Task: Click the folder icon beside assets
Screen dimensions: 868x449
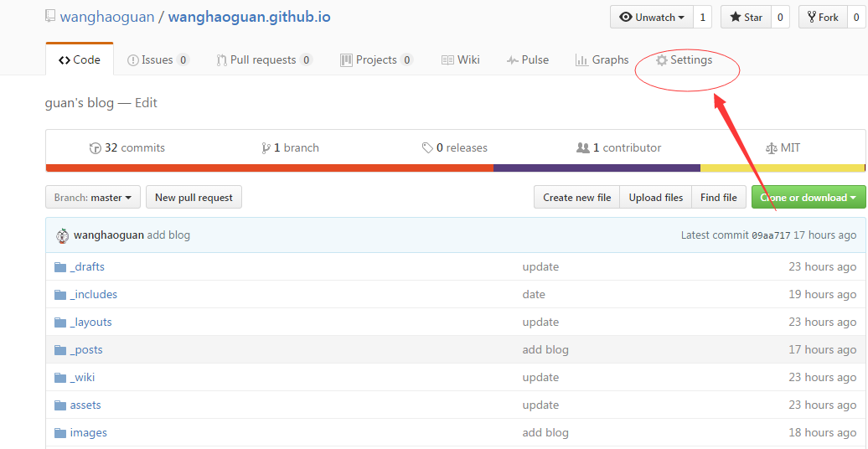Action: tap(60, 405)
